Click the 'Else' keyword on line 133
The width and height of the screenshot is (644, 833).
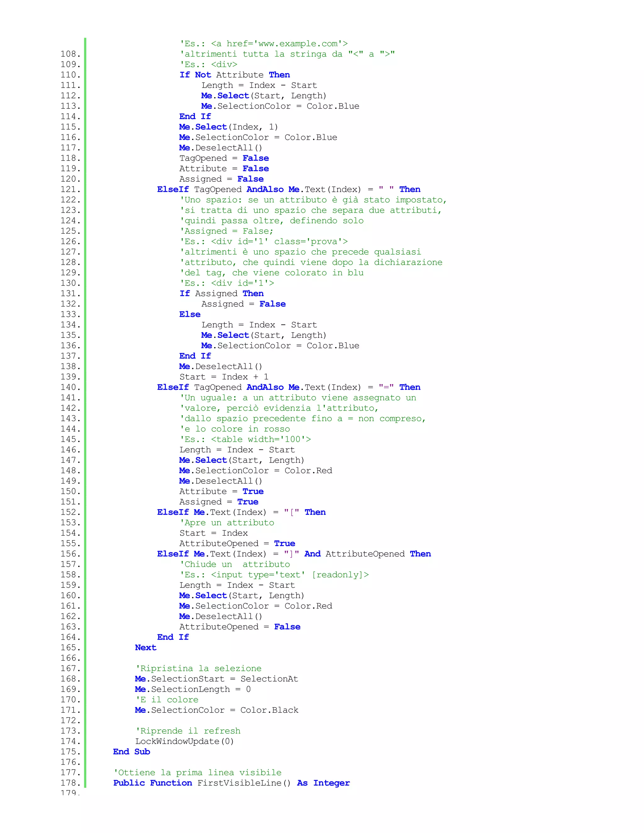[x=190, y=314]
